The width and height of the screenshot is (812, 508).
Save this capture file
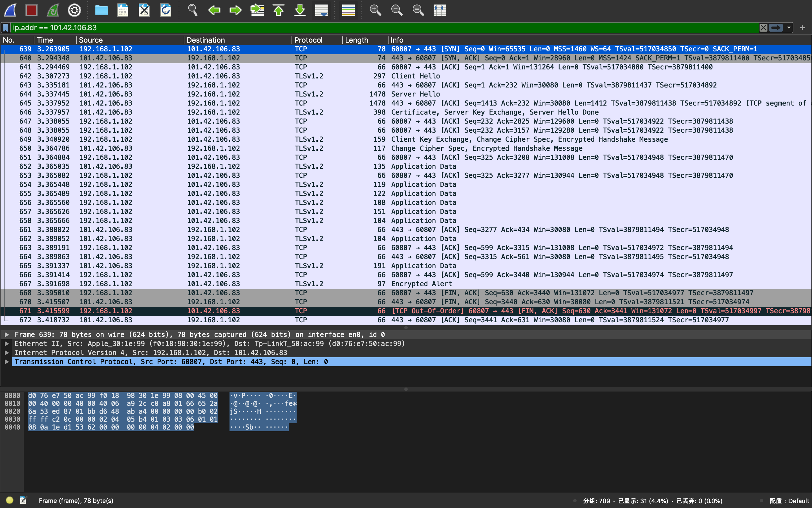[122, 10]
